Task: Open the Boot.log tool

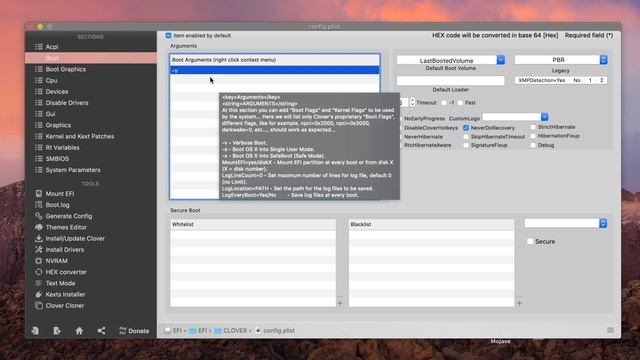Action: click(x=52, y=205)
